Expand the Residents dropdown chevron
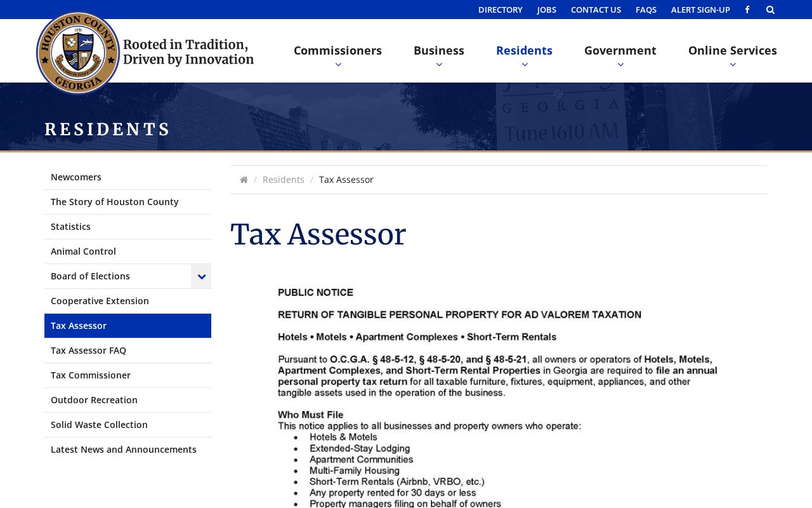The height and width of the screenshot is (508, 812). (x=525, y=64)
